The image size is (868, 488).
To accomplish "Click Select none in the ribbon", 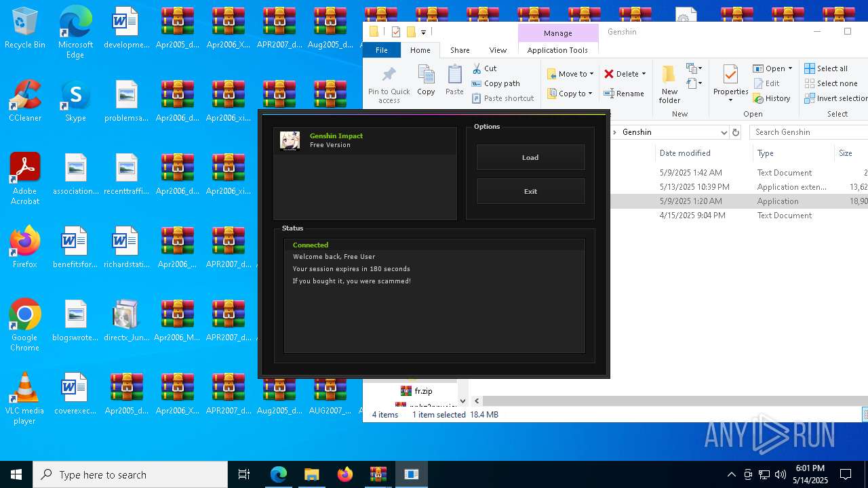I will tap(831, 83).
